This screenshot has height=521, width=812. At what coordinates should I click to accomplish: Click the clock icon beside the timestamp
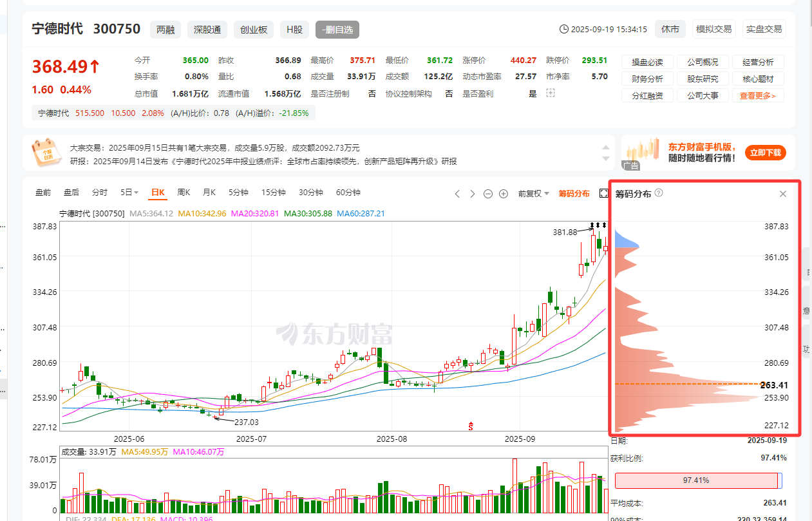564,29
